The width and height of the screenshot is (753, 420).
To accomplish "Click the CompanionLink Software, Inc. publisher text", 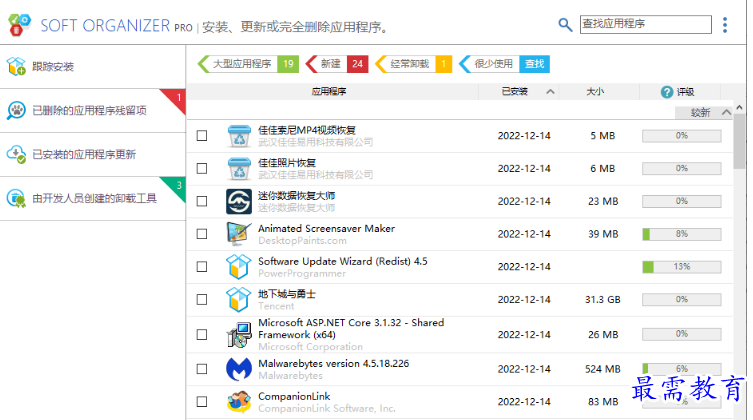I will [327, 408].
